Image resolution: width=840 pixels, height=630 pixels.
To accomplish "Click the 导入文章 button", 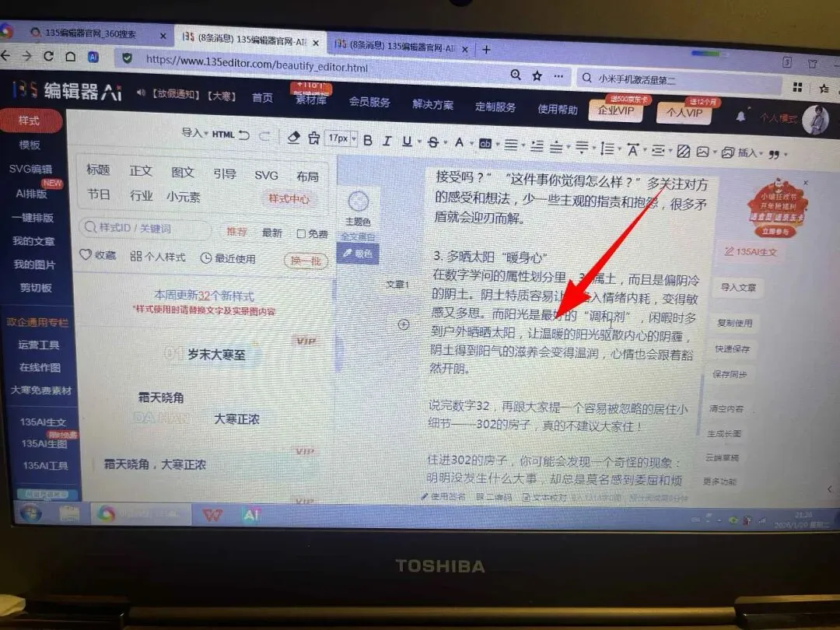I will 738,288.
